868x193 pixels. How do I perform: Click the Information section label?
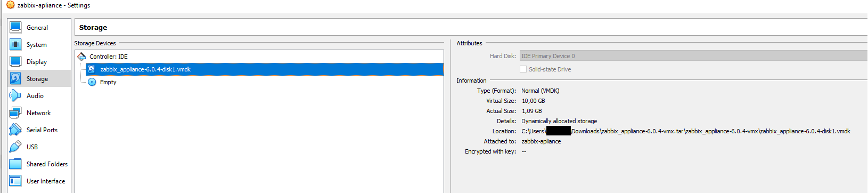click(471, 81)
